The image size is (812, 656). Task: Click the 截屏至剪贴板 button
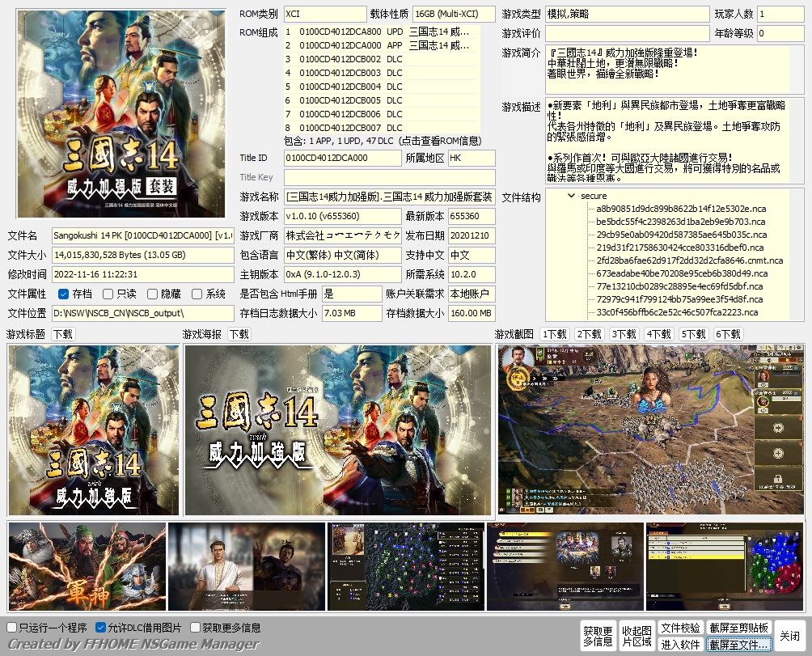(x=739, y=628)
